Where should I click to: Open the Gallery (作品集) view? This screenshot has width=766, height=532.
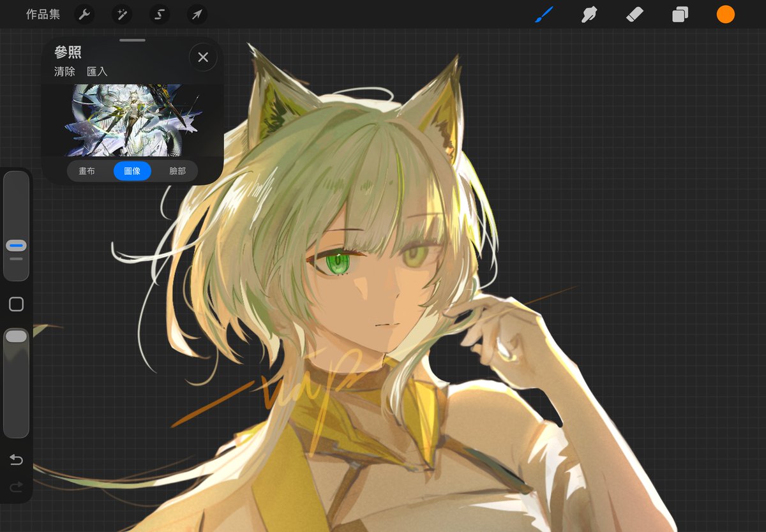[x=43, y=14]
